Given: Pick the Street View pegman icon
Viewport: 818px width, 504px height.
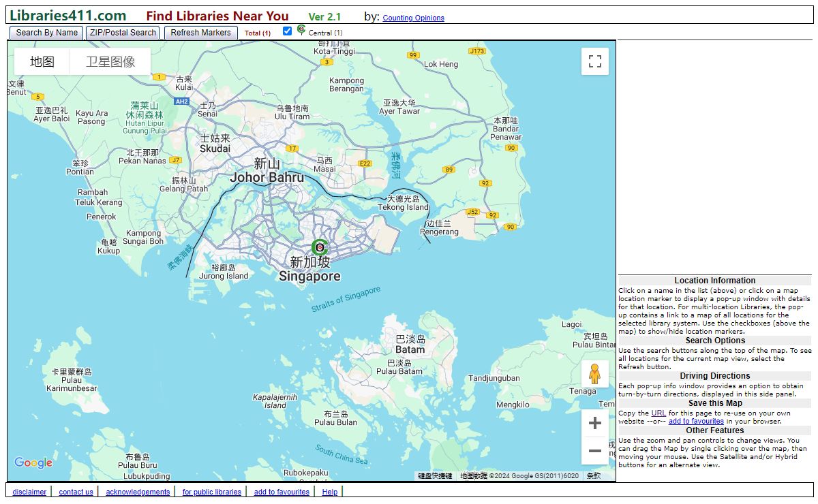Looking at the screenshot, I should point(595,375).
